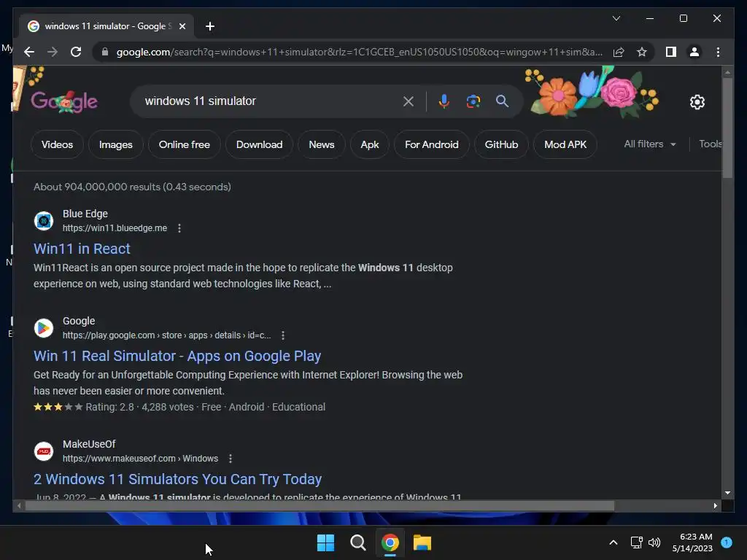Close the windows 11 simulator tab
The height and width of the screenshot is (560, 747).
pos(182,26)
